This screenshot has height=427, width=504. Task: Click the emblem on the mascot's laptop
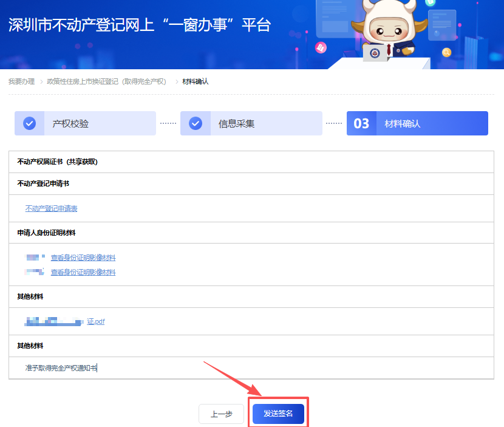[x=375, y=53]
